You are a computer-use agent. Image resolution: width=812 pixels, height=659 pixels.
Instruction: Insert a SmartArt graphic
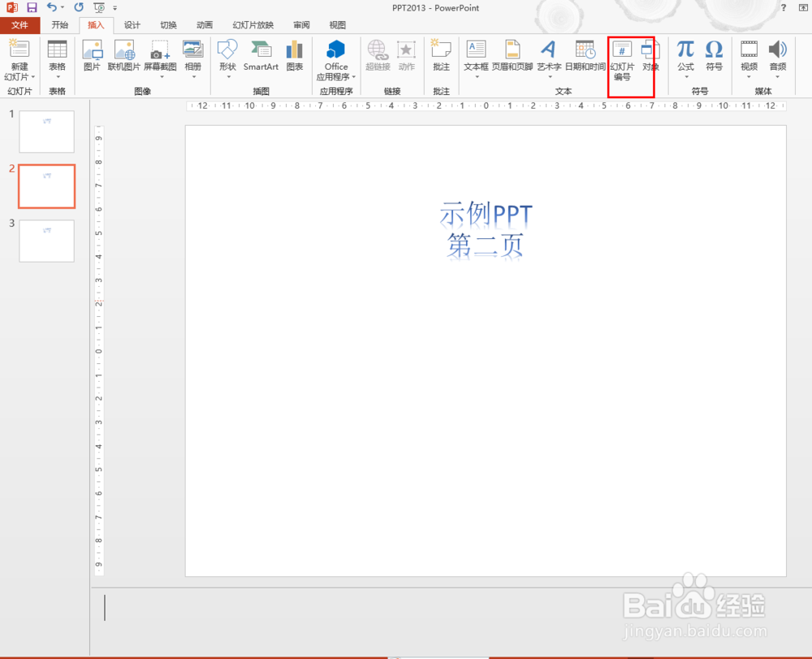point(261,56)
